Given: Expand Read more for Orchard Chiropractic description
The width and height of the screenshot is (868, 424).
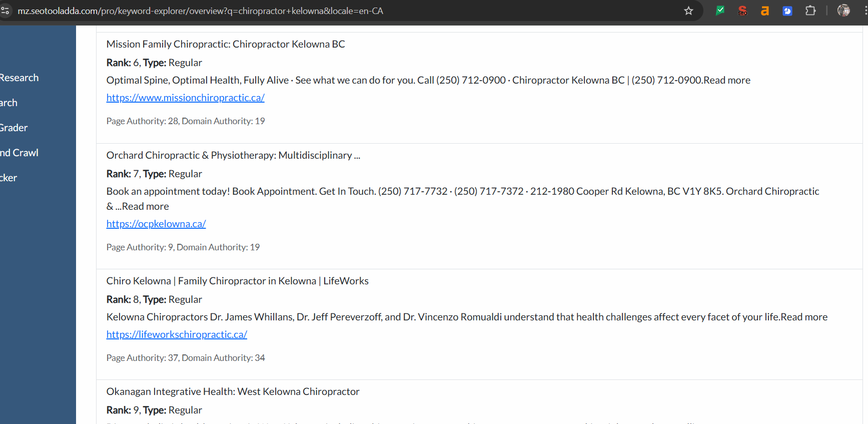Looking at the screenshot, I should click(146, 206).
